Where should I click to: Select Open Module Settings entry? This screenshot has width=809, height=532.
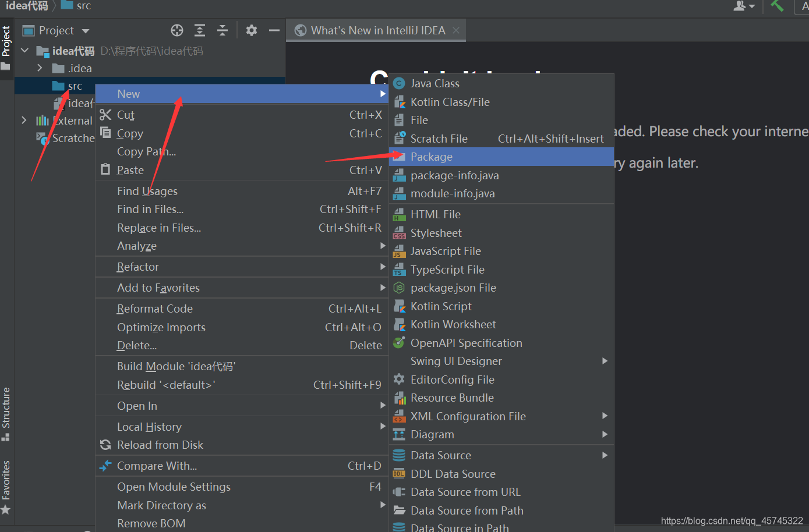coord(242,487)
